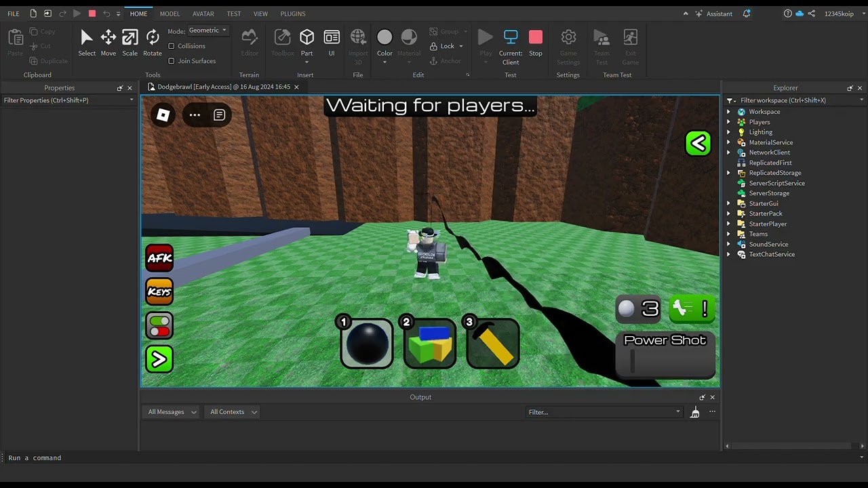
Task: Select hotbar slot 2 colored blocks
Action: [430, 344]
